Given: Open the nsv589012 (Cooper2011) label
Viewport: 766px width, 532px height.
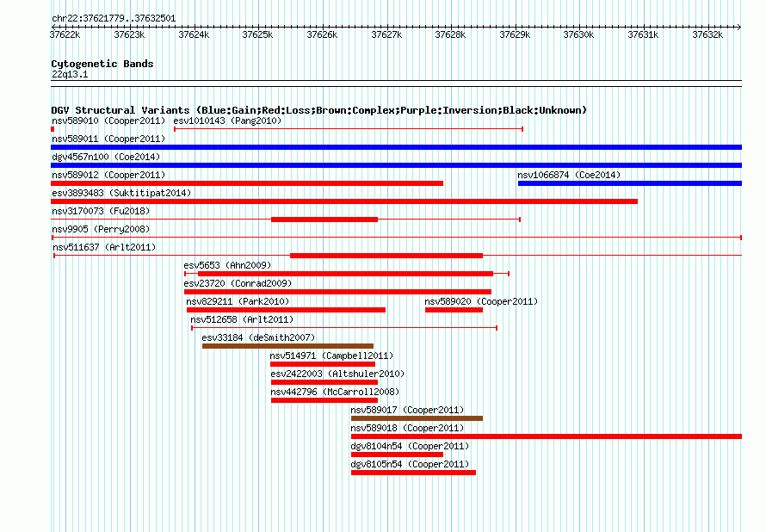Looking at the screenshot, I should [x=108, y=175].
